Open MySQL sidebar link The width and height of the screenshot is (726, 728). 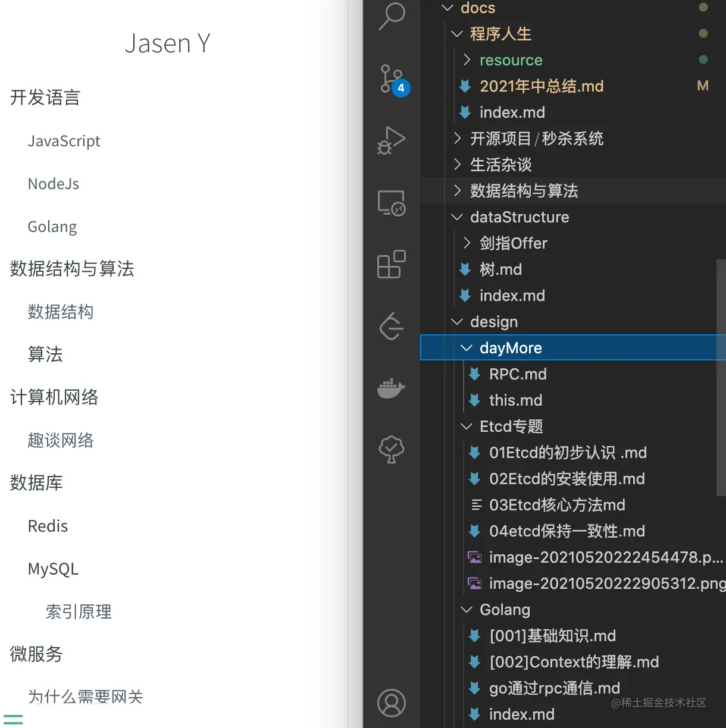pos(53,569)
